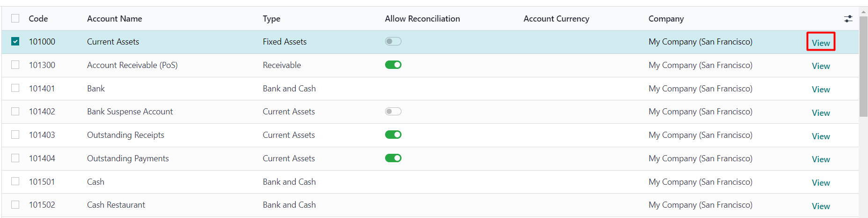Open the Type cell for Bank Suspense Account
868x218 pixels.
(289, 112)
